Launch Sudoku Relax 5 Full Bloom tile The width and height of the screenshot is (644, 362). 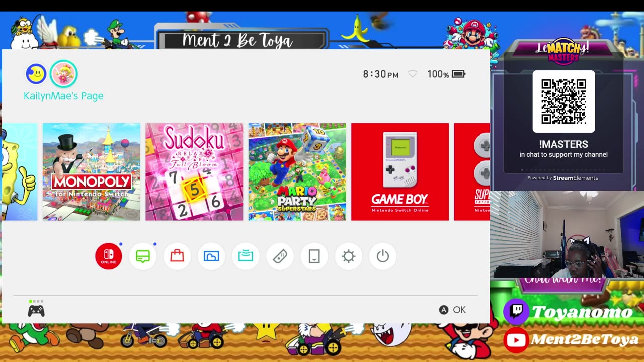tap(194, 171)
